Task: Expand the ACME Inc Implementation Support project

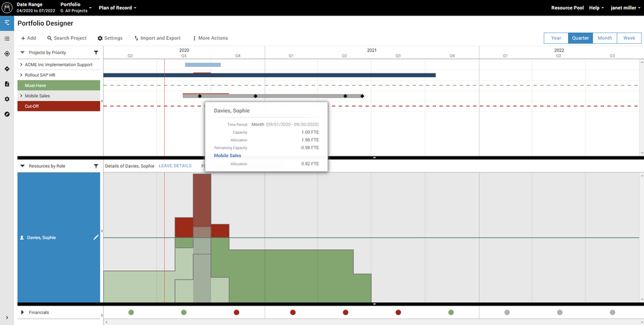Action: coord(21,65)
